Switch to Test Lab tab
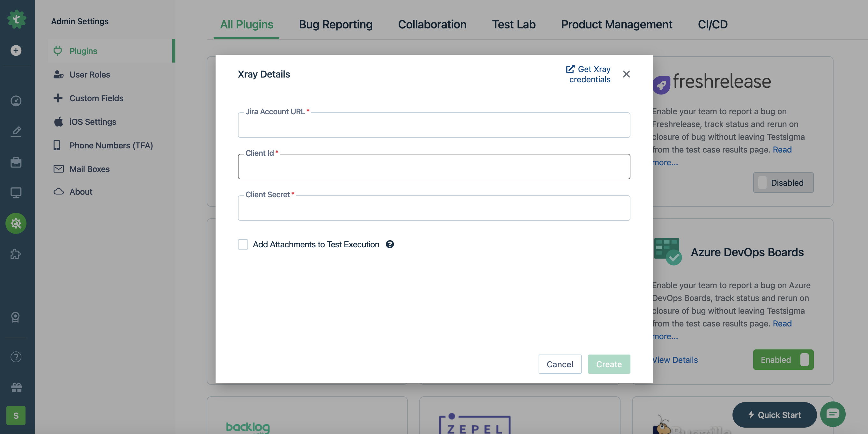Screen dimensions: 868x434 point(513,24)
